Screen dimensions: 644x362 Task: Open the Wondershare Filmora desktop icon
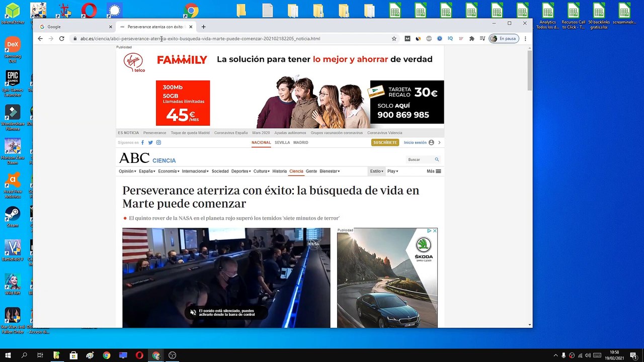pyautogui.click(x=13, y=117)
